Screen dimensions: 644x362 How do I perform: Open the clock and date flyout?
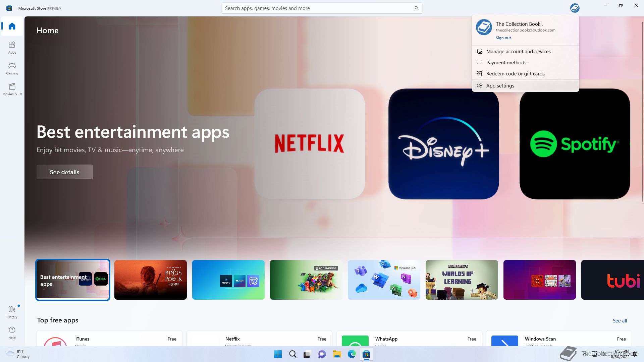[620, 354]
